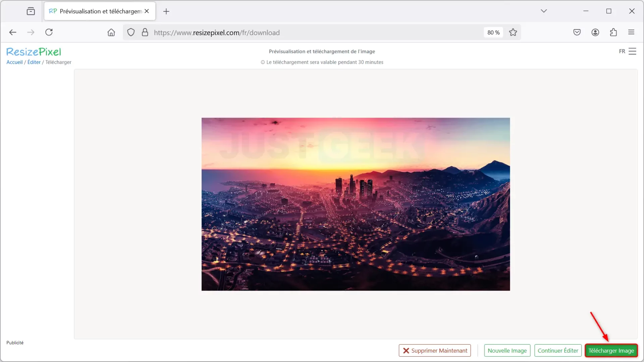Open a new browser tab
The height and width of the screenshot is (362, 644).
click(x=166, y=11)
